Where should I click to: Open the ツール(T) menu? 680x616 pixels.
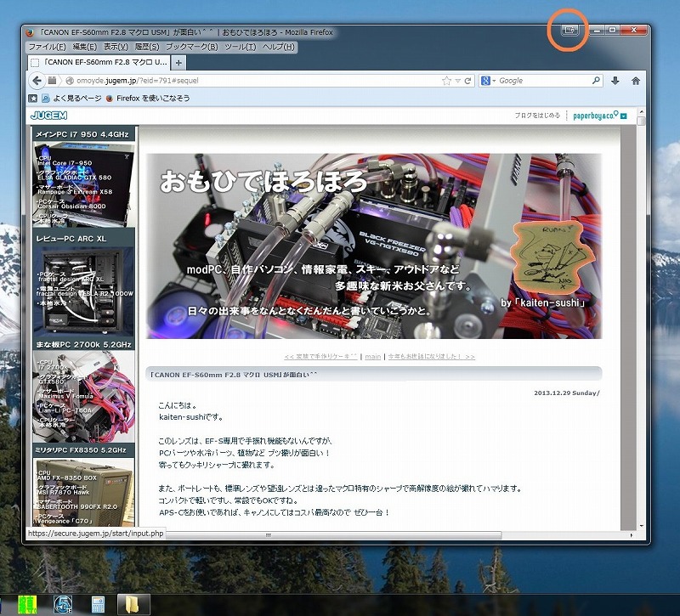(241, 47)
